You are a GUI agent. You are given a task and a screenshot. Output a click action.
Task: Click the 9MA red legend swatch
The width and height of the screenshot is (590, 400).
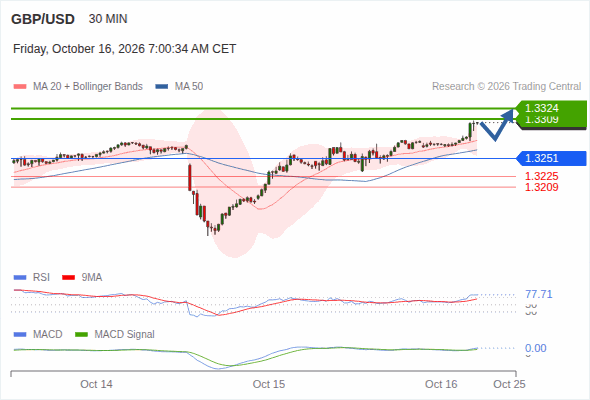point(68,278)
